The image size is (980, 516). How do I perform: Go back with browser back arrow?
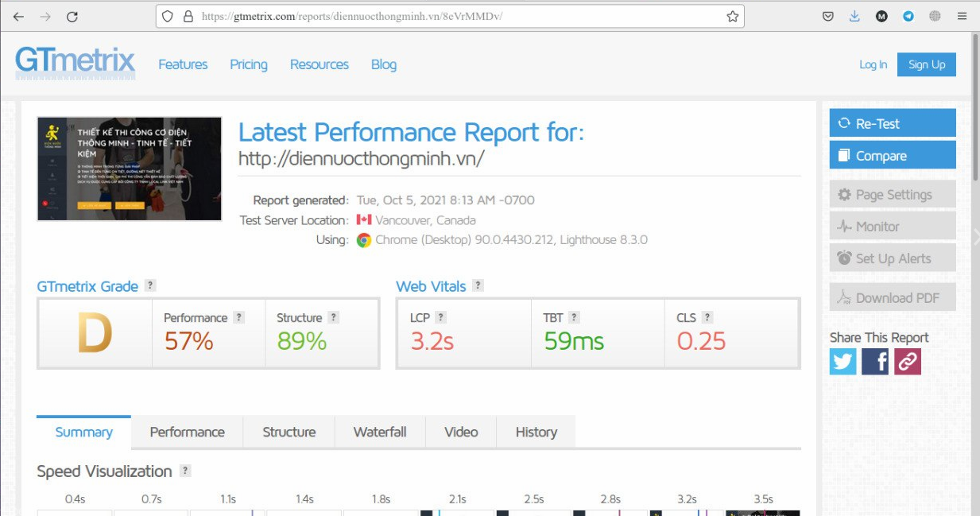17,16
